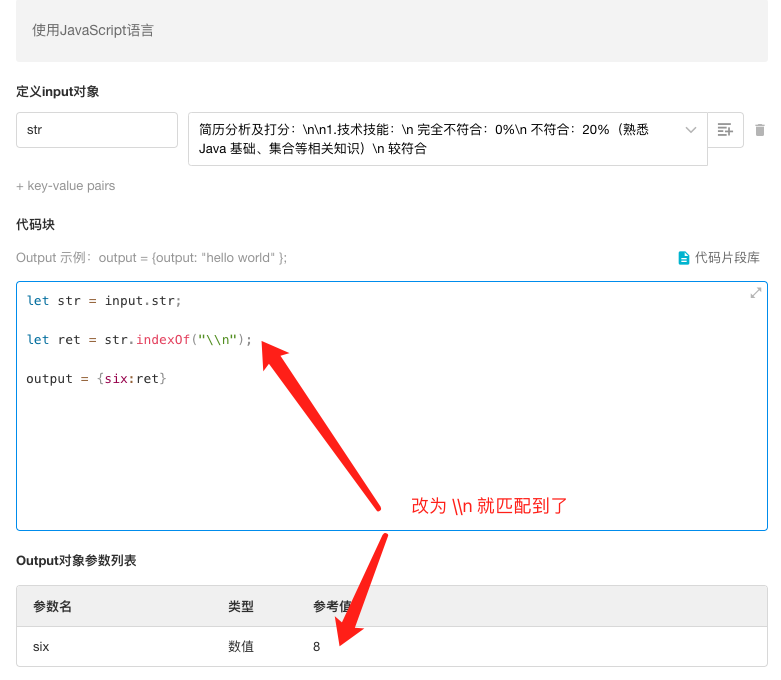Click the insert-variable icon beside value field
This screenshot has width=781, height=680.
pyautogui.click(x=725, y=130)
